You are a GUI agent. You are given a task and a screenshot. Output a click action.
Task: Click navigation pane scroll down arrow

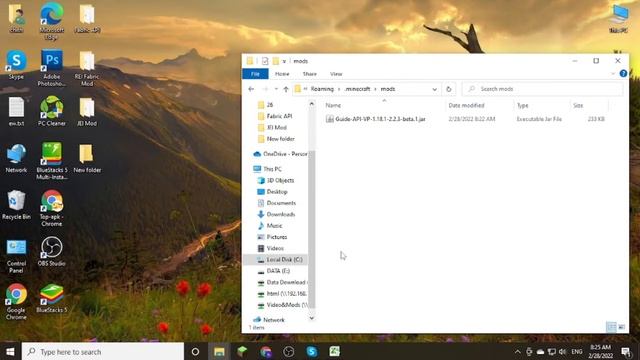coord(312,318)
